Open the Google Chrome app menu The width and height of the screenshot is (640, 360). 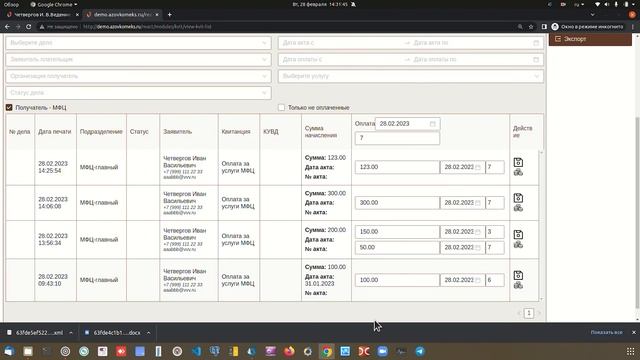pos(54,4)
